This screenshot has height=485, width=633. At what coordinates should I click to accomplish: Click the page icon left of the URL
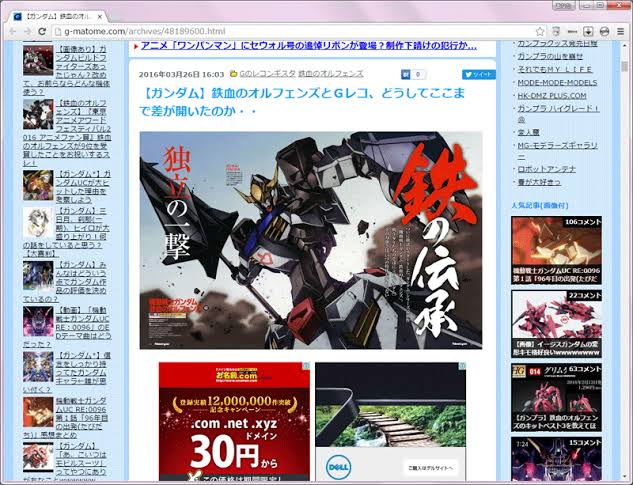coord(58,31)
